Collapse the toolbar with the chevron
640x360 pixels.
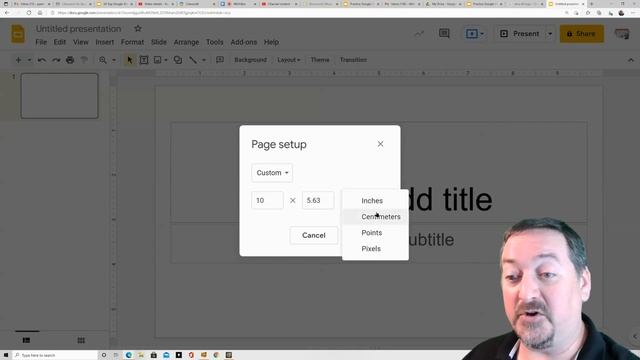(x=631, y=60)
